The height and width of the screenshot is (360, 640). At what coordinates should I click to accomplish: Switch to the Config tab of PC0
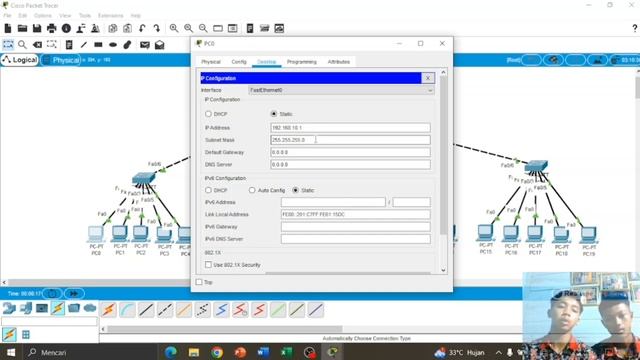[x=239, y=62]
